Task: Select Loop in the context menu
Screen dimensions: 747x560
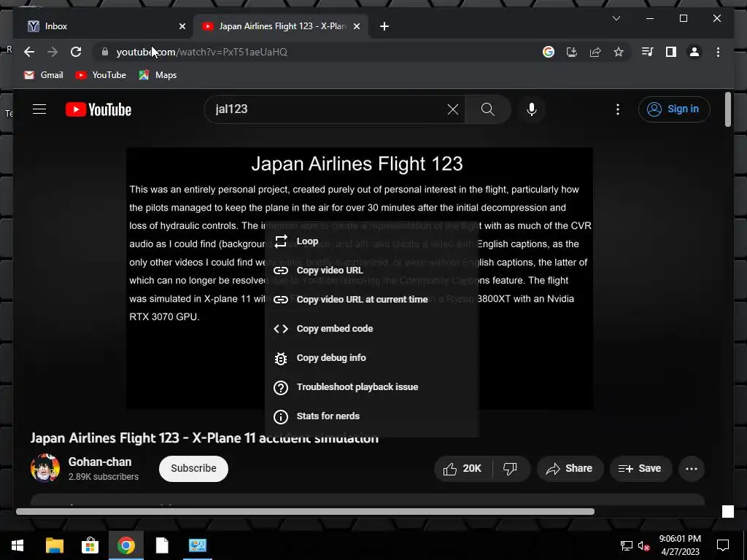Action: (371, 241)
